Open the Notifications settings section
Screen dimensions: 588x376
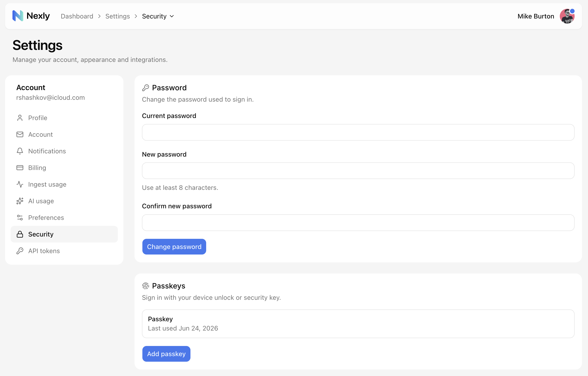pyautogui.click(x=64, y=151)
